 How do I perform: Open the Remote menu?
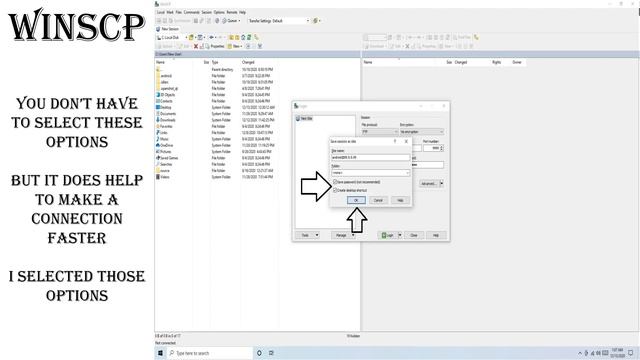[x=232, y=12]
